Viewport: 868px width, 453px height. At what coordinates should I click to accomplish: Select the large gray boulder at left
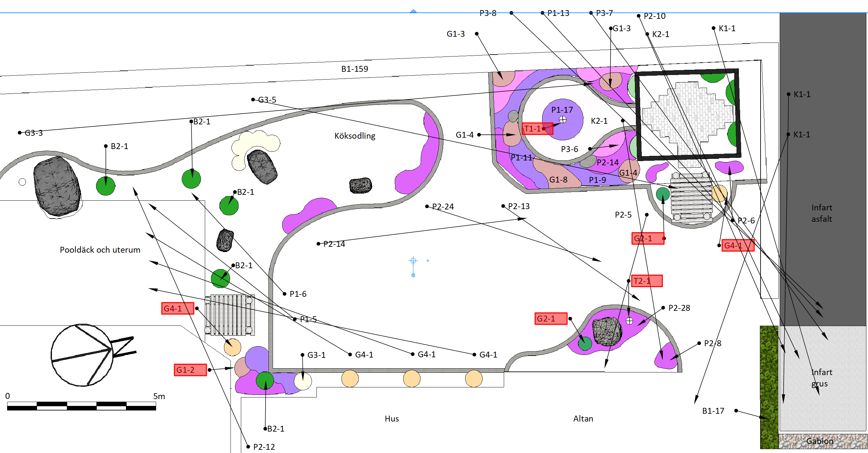pyautogui.click(x=56, y=186)
